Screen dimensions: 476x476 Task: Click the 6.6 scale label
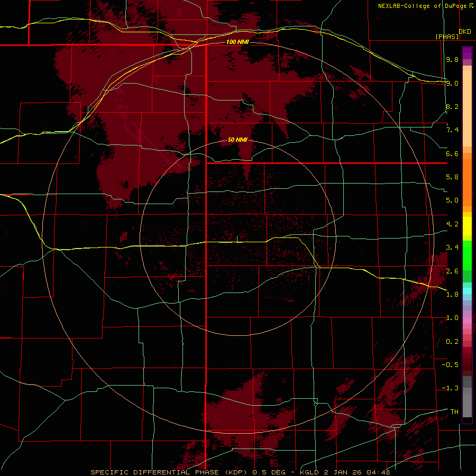point(452,153)
